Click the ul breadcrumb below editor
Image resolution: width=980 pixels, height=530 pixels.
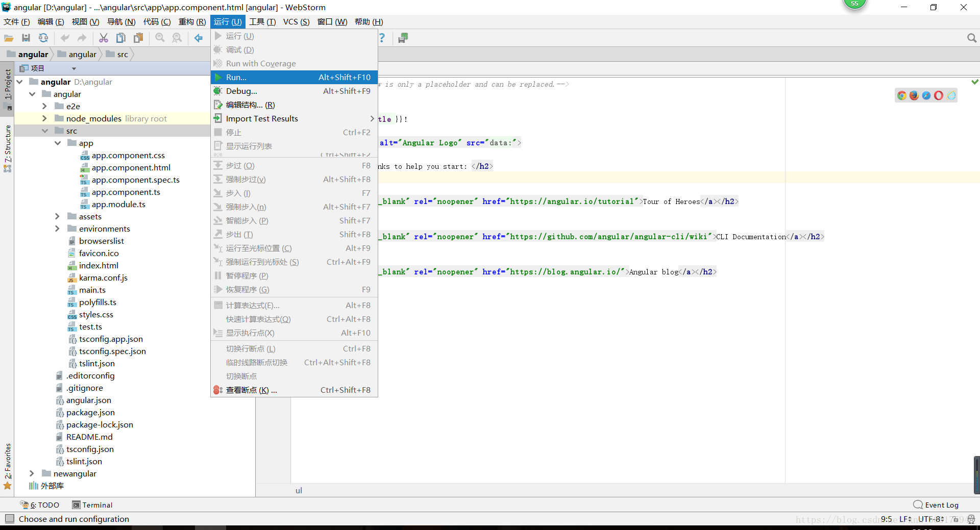click(x=299, y=490)
